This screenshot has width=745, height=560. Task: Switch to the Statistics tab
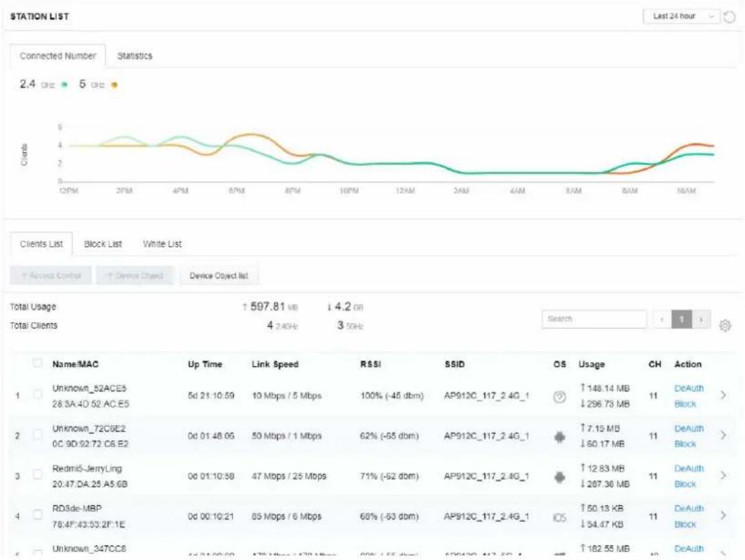pyautogui.click(x=135, y=56)
